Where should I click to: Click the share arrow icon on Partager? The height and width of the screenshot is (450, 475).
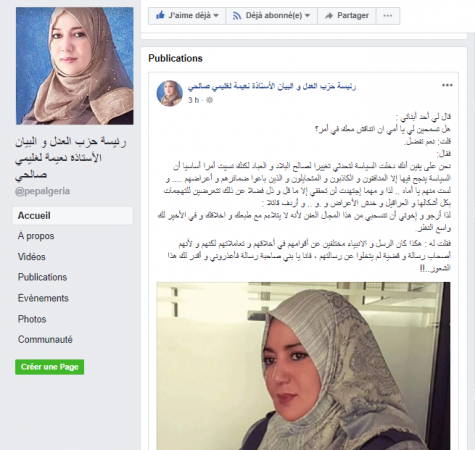coord(329,16)
